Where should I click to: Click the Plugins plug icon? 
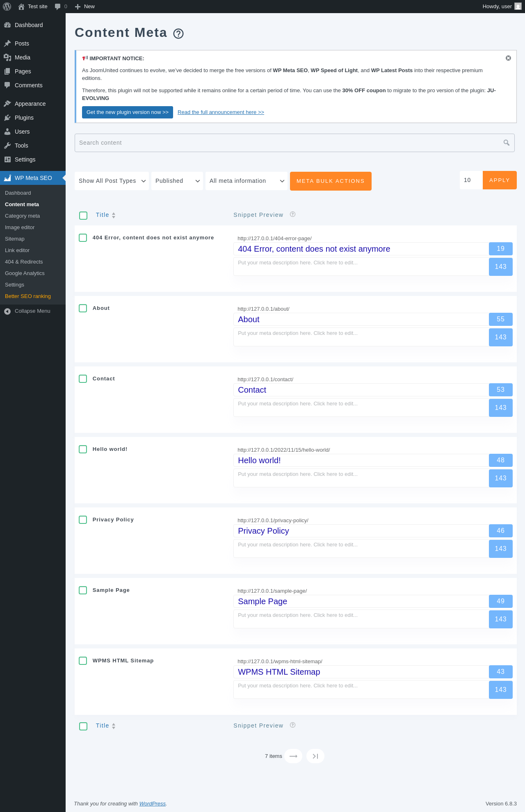click(7, 118)
